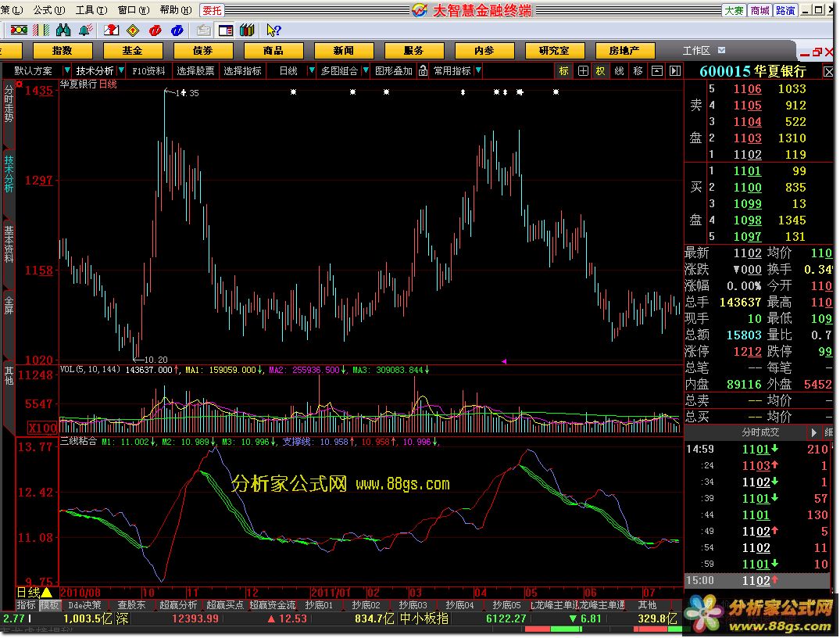Open the 内参 category button
840x638 pixels.
[x=484, y=50]
